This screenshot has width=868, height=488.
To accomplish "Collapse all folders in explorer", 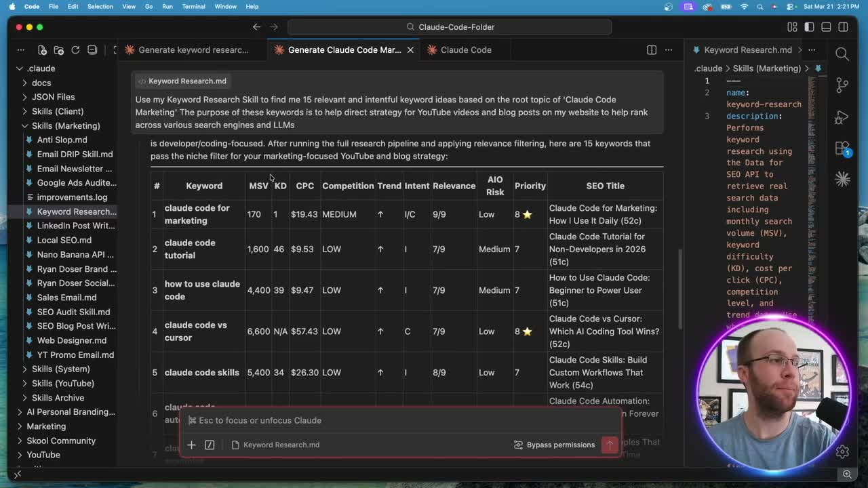I will pos(92,49).
